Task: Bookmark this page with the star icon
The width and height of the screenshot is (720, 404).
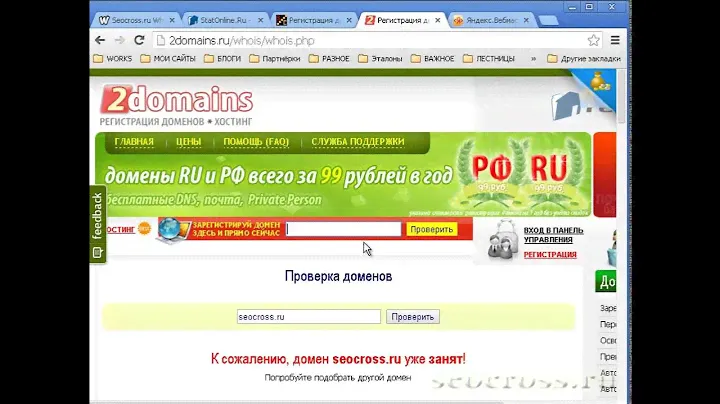Action: point(593,40)
